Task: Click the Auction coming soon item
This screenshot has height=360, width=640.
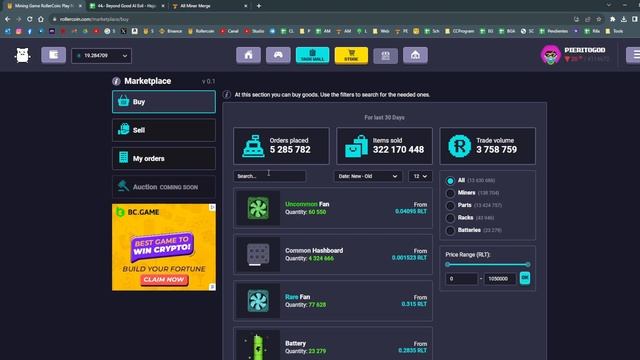Action: tap(164, 187)
